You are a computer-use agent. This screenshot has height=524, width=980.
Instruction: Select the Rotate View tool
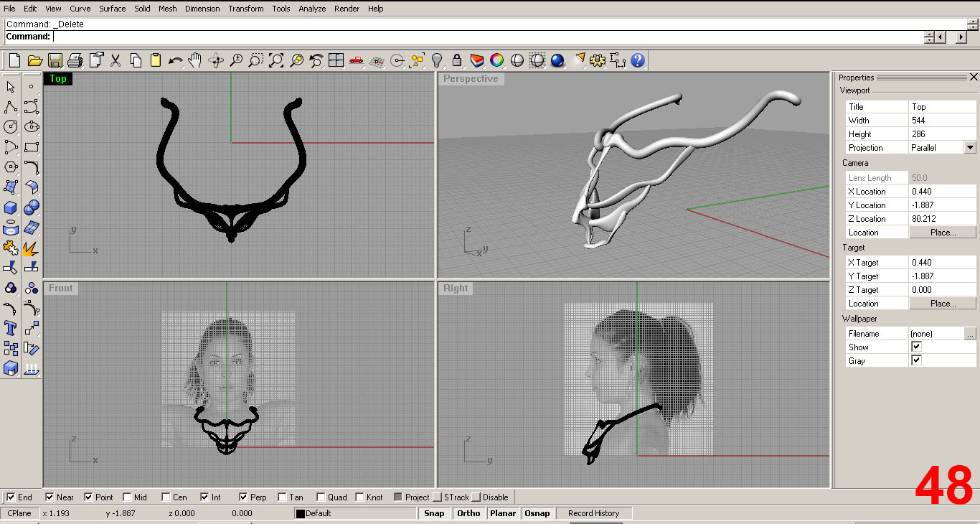pyautogui.click(x=216, y=61)
